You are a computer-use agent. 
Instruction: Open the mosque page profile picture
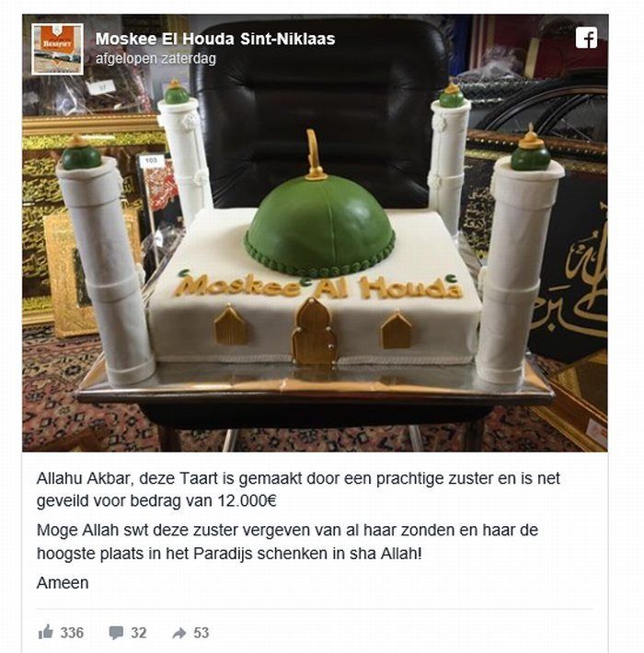(x=57, y=50)
